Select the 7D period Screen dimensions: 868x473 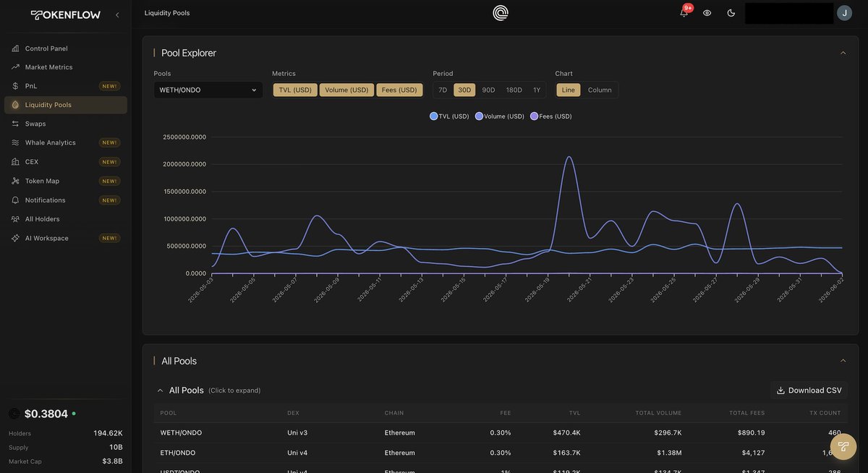(x=443, y=90)
